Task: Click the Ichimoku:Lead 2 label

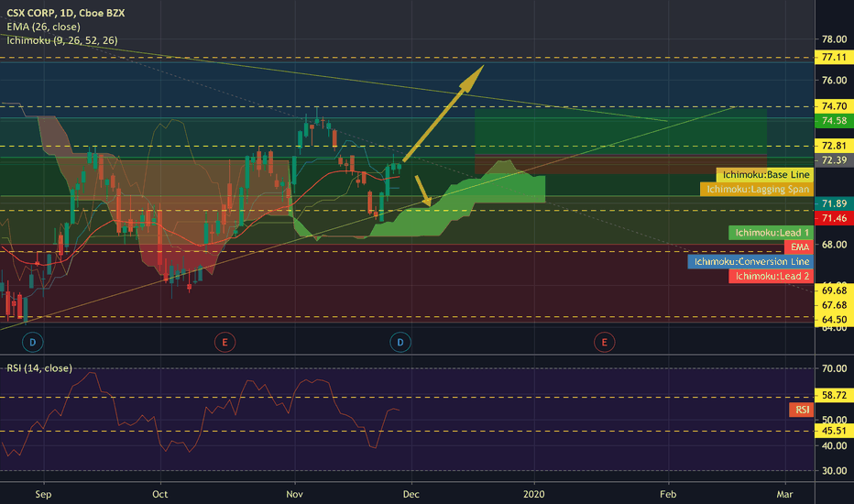Action: pyautogui.click(x=772, y=276)
